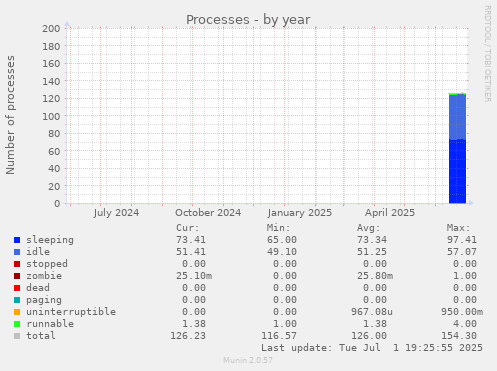Image resolution: width=497 pixels, height=371 pixels.
Task: Click the total legend gray swatch
Action: click(x=17, y=336)
